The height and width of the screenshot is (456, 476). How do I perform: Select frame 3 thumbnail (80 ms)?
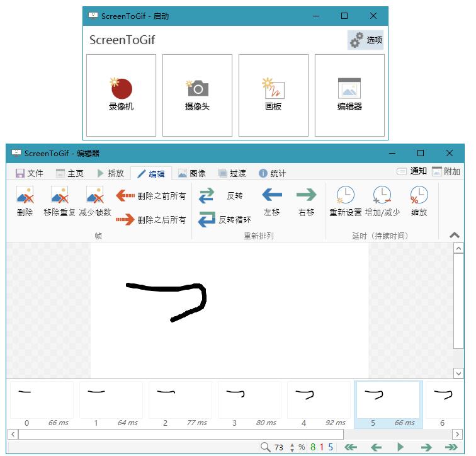(249, 405)
